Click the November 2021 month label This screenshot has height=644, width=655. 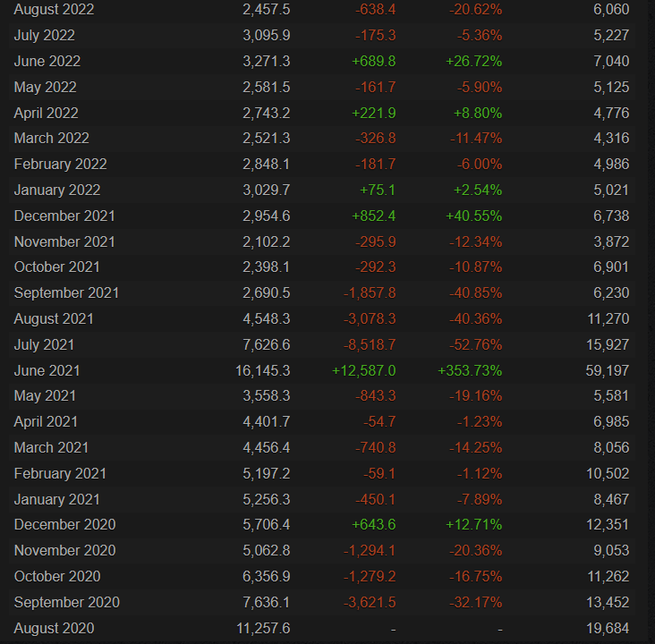(64, 241)
